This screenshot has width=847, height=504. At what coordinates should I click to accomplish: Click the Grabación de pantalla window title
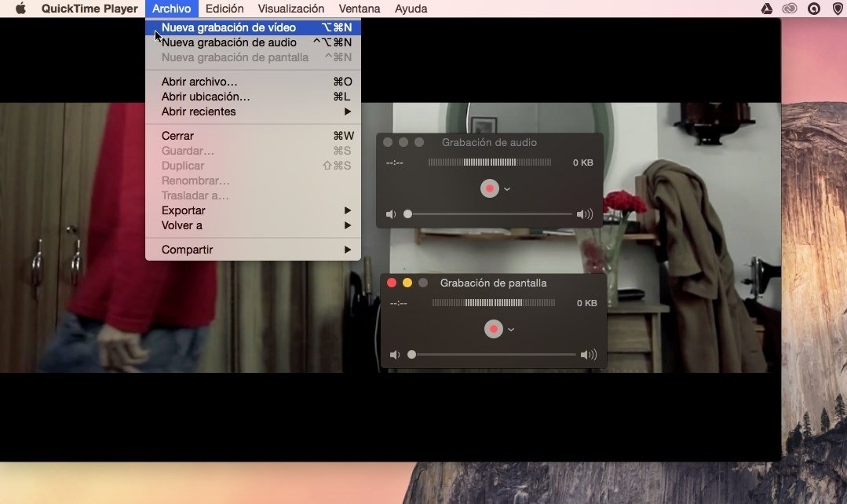[x=493, y=283]
